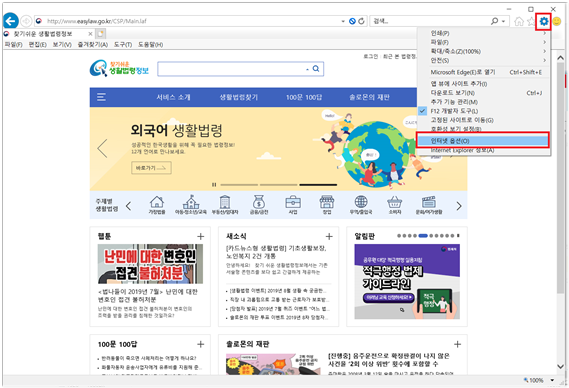Open the browser search provider dropdown arrow
The width and height of the screenshot is (569, 388).
point(503,21)
